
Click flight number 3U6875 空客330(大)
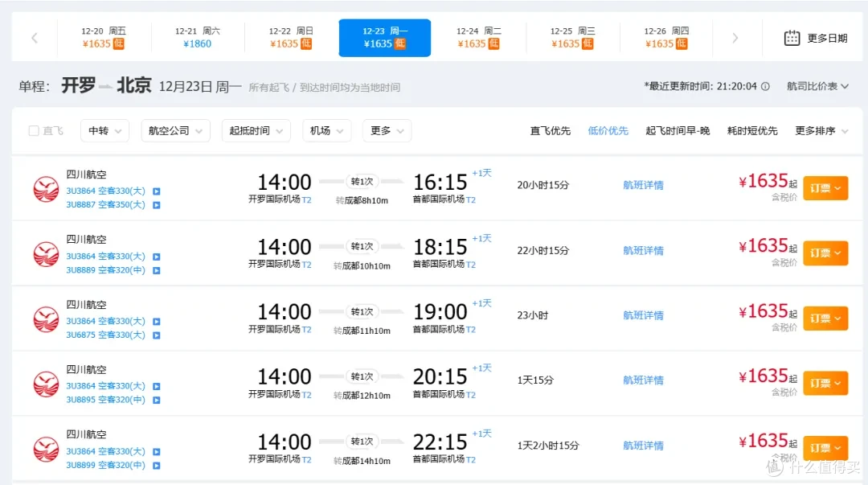click(x=105, y=335)
